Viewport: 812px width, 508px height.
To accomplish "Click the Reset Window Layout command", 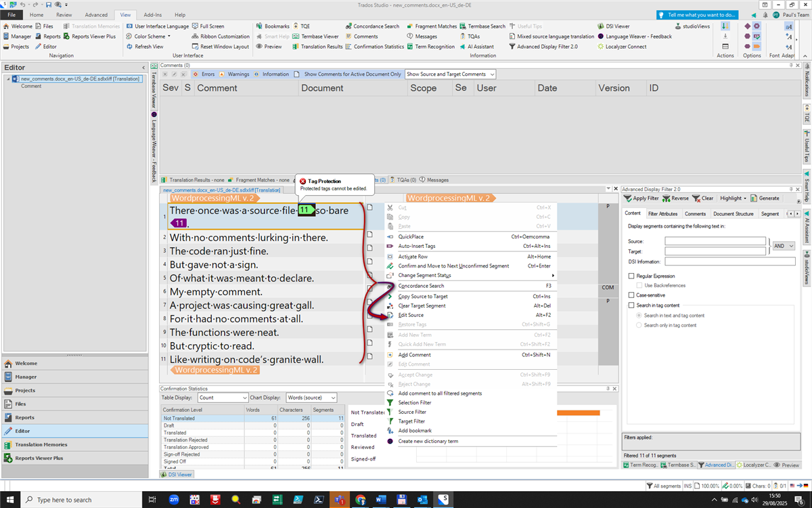I will tap(223, 46).
